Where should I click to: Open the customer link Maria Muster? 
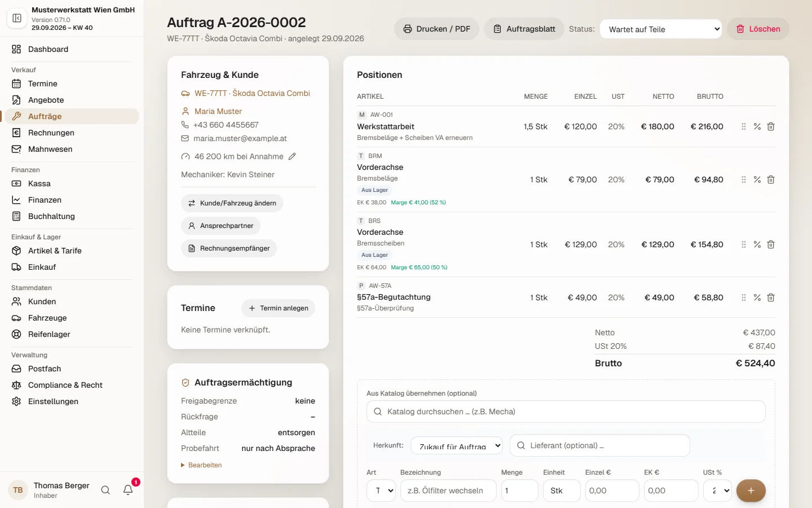pyautogui.click(x=218, y=111)
